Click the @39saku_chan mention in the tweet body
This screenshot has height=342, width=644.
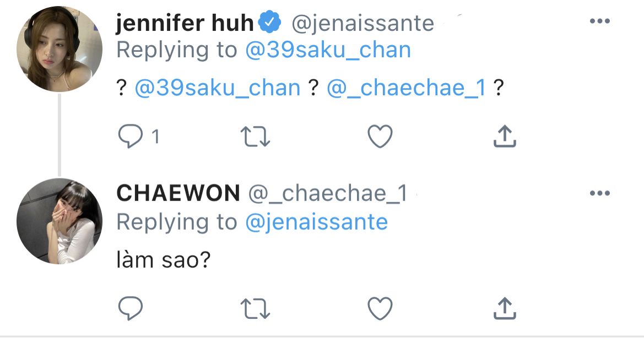(218, 88)
